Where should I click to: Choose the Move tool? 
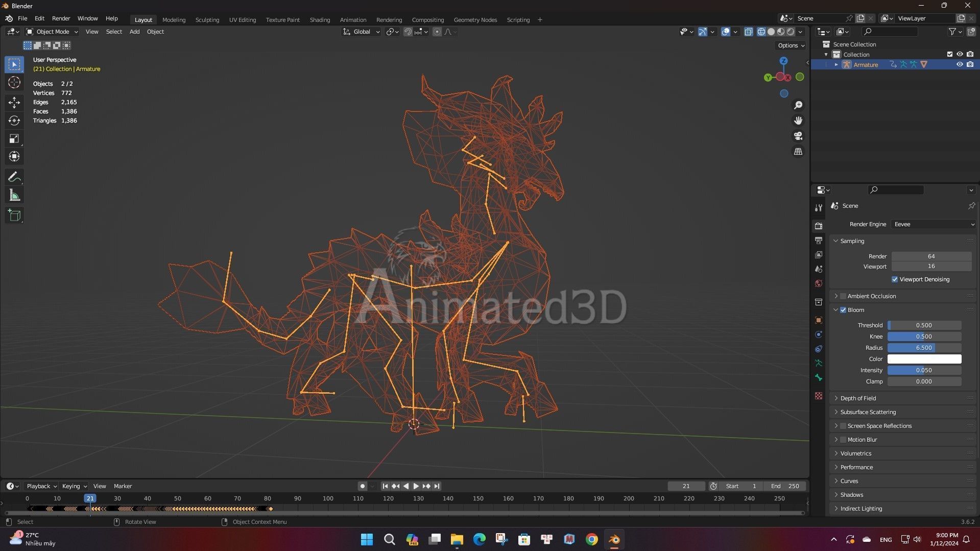(x=14, y=103)
